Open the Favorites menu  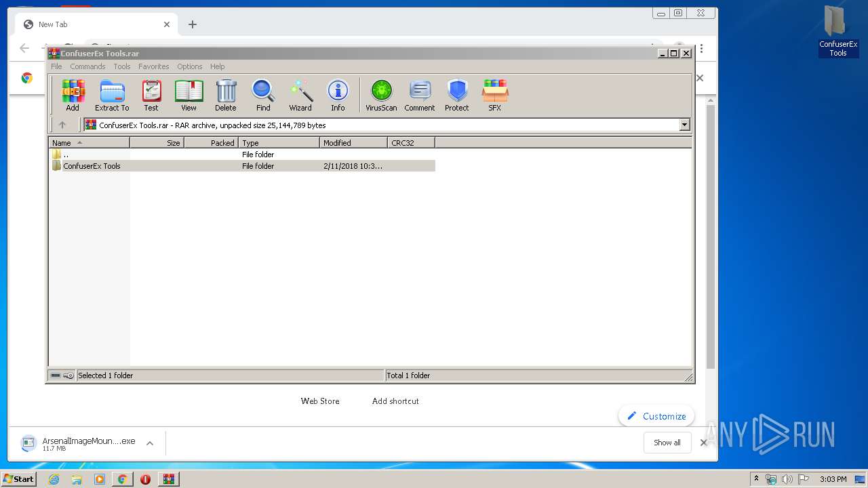tap(154, 66)
